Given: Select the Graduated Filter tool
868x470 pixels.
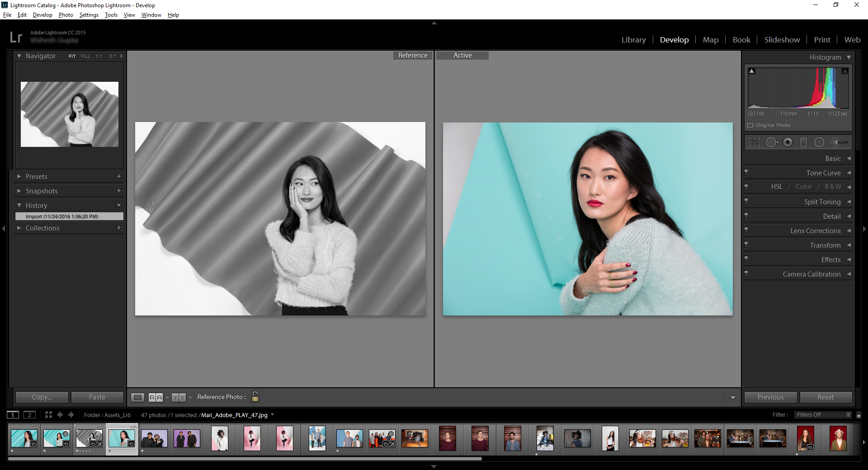Looking at the screenshot, I should click(x=804, y=142).
